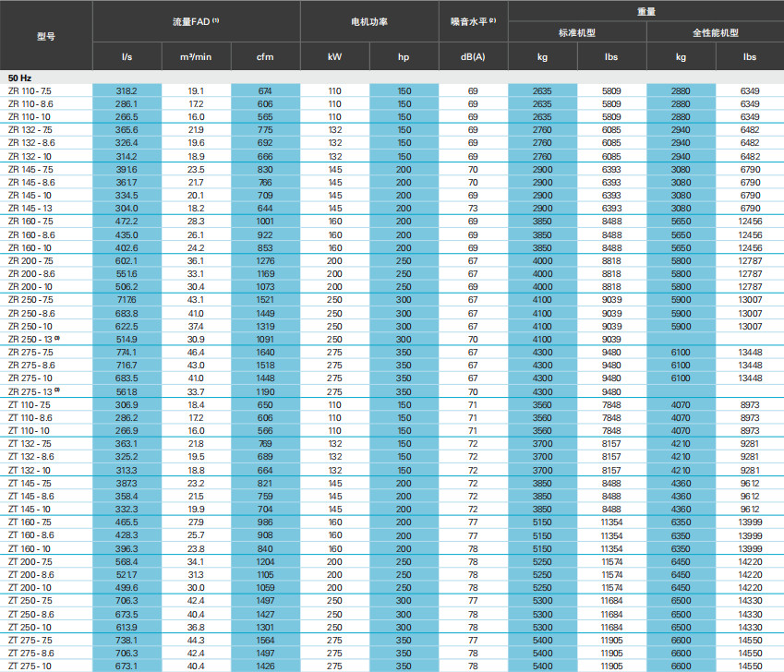Image resolution: width=784 pixels, height=672 pixels.
Task: Click the 重量 header cell
Action: (645, 10)
